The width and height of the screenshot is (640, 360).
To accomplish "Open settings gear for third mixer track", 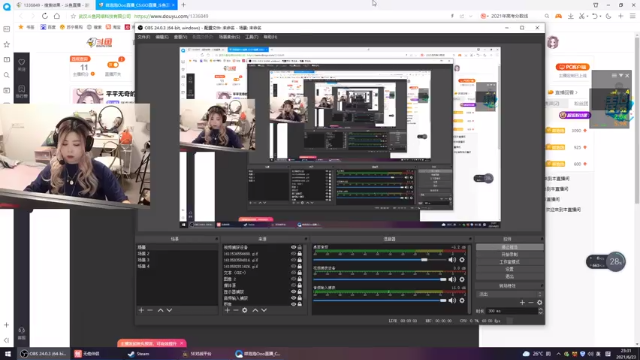I will pos(462,301).
